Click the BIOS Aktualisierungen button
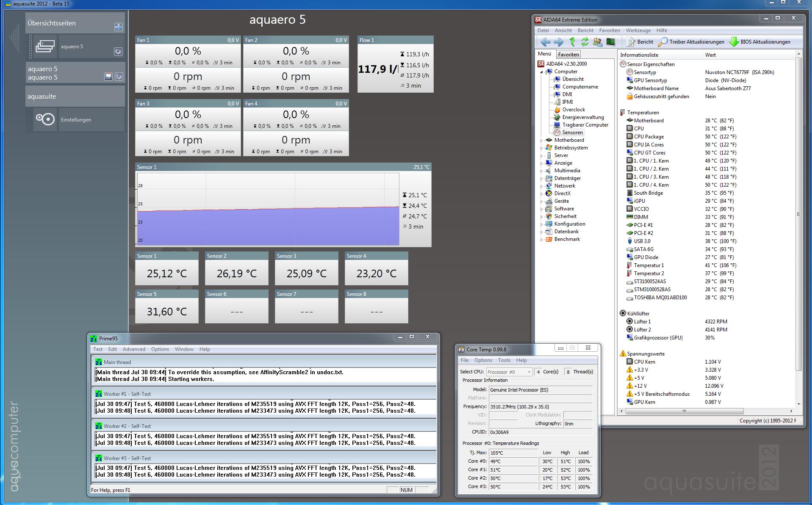Screen dimensions: 812x505 pos(760,42)
